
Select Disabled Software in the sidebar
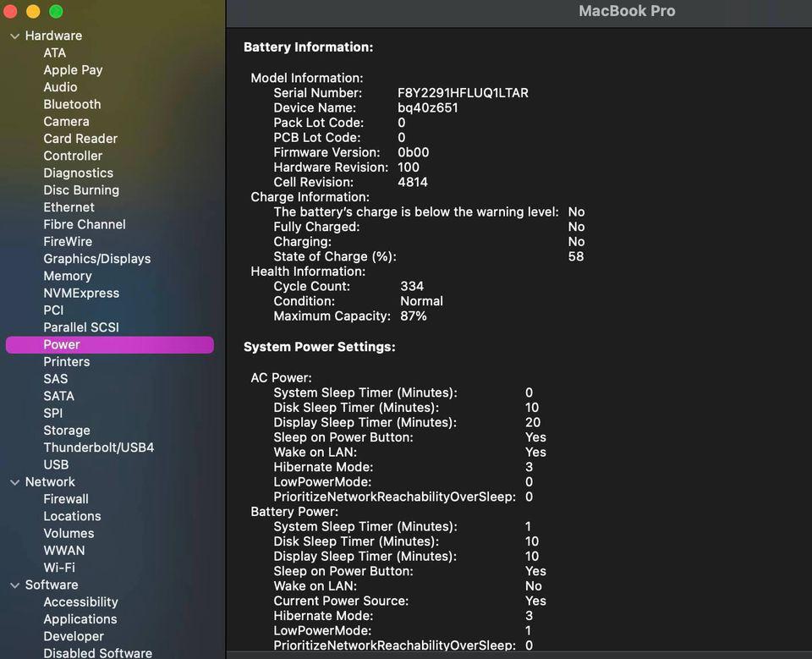(x=98, y=653)
